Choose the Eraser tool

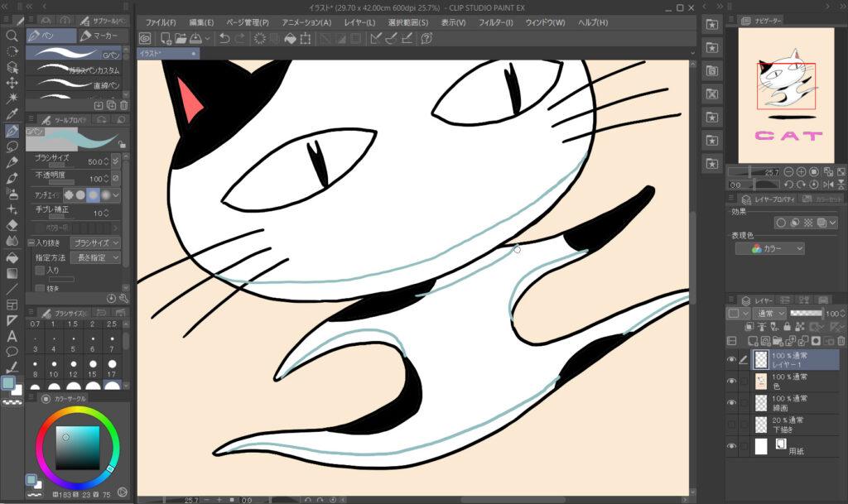tap(12, 224)
